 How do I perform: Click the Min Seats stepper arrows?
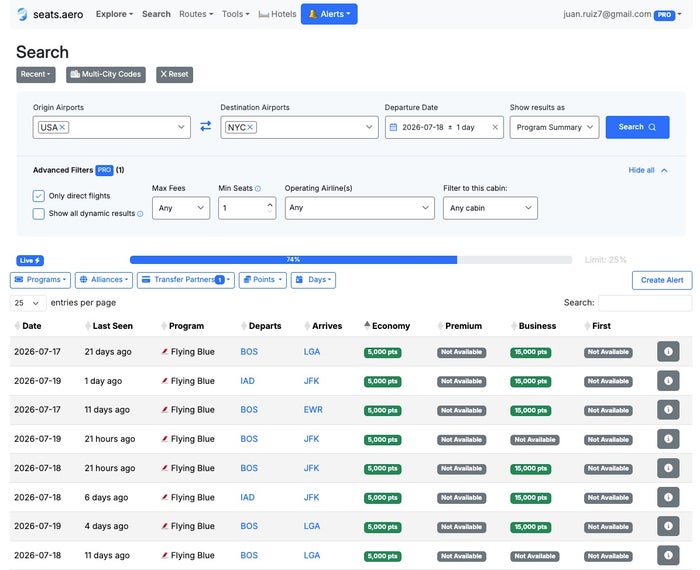[270, 208]
